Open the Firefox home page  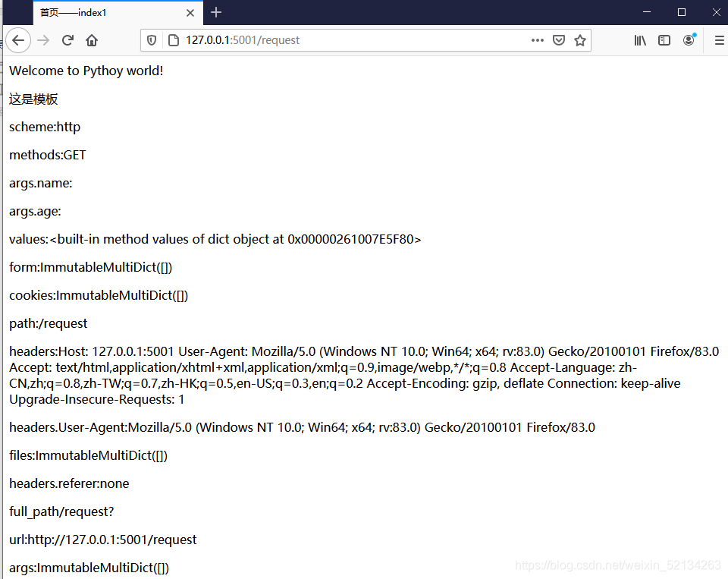tap(92, 40)
